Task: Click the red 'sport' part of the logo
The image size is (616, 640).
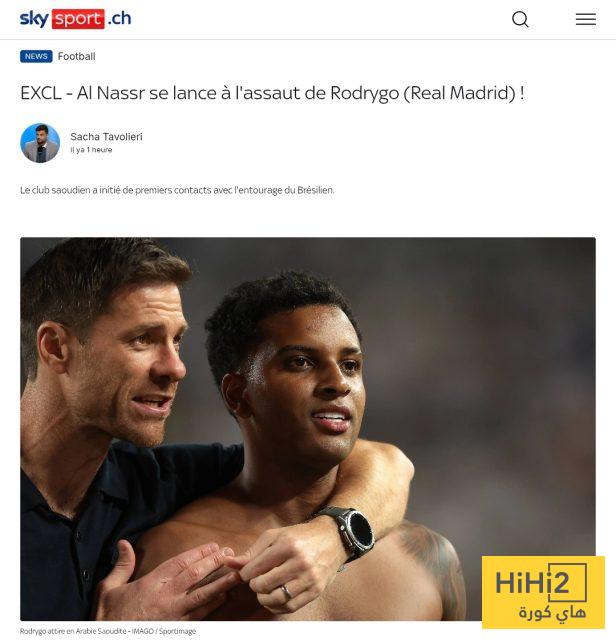Action: coord(78,19)
